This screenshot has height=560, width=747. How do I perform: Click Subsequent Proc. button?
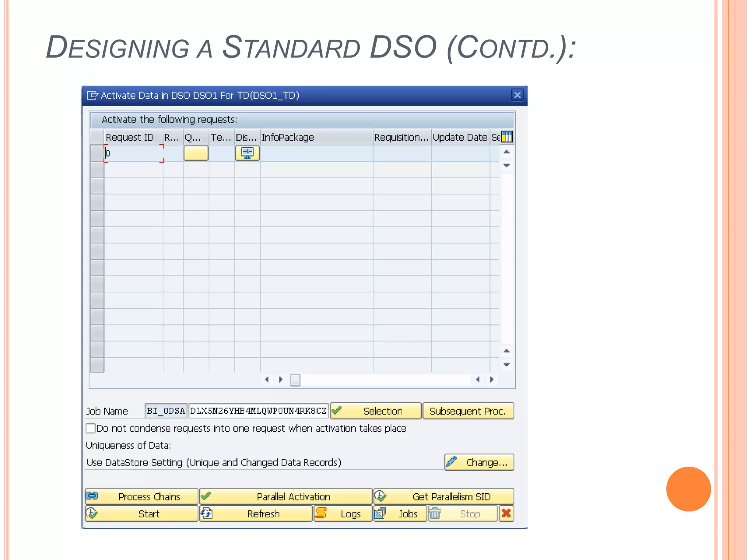coord(468,411)
